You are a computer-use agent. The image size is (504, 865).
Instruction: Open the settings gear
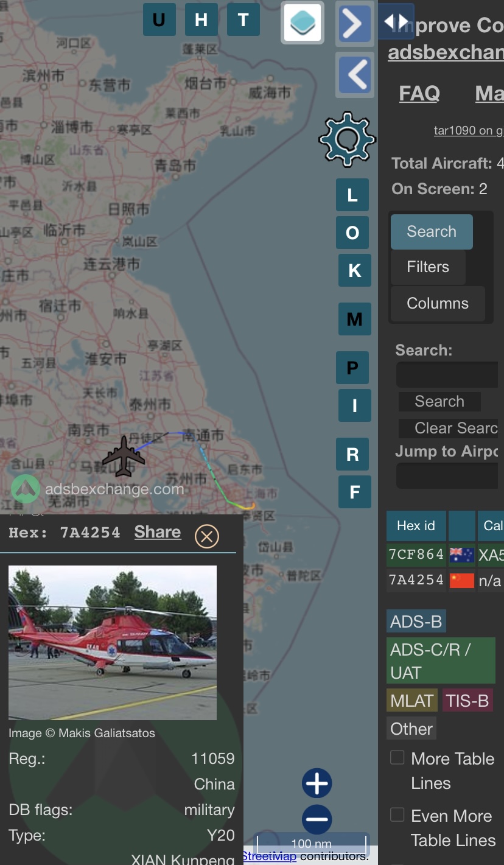pyautogui.click(x=347, y=139)
